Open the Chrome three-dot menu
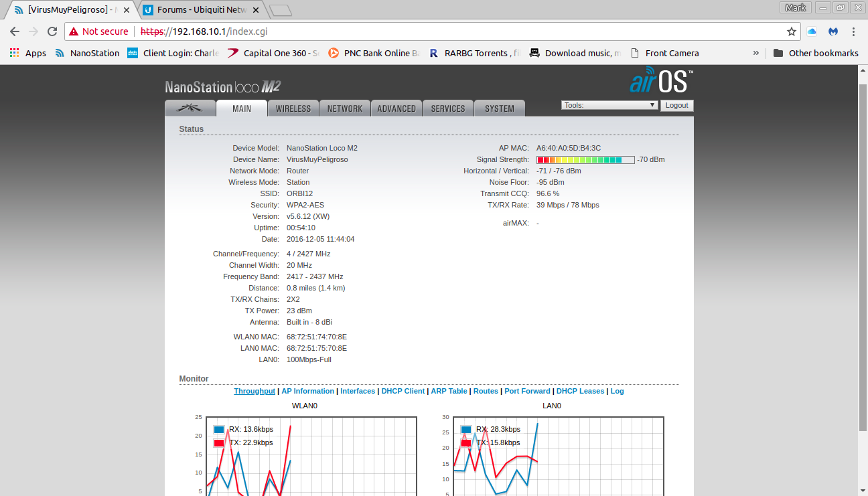Image resolution: width=868 pixels, height=496 pixels. [853, 31]
